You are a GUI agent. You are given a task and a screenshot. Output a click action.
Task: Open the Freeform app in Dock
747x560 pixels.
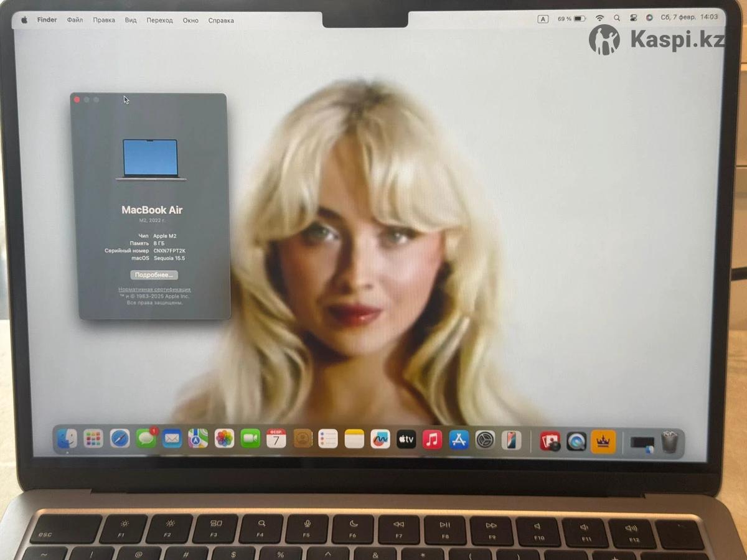tap(380, 439)
